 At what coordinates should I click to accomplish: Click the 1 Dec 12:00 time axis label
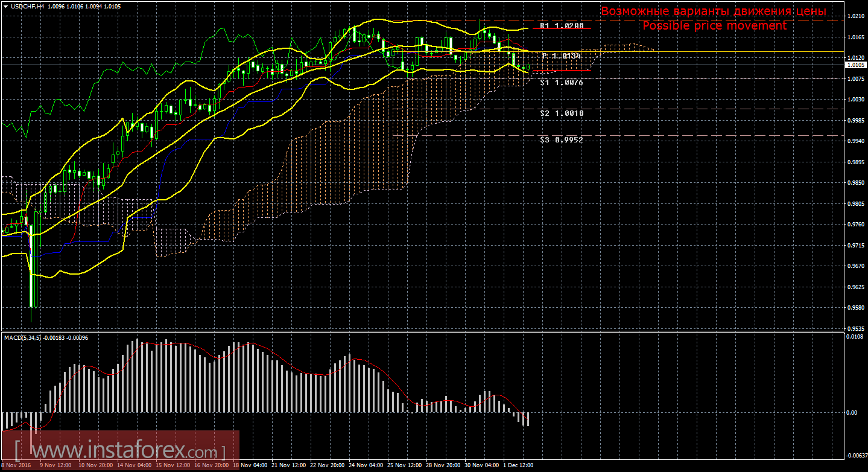coord(520,465)
